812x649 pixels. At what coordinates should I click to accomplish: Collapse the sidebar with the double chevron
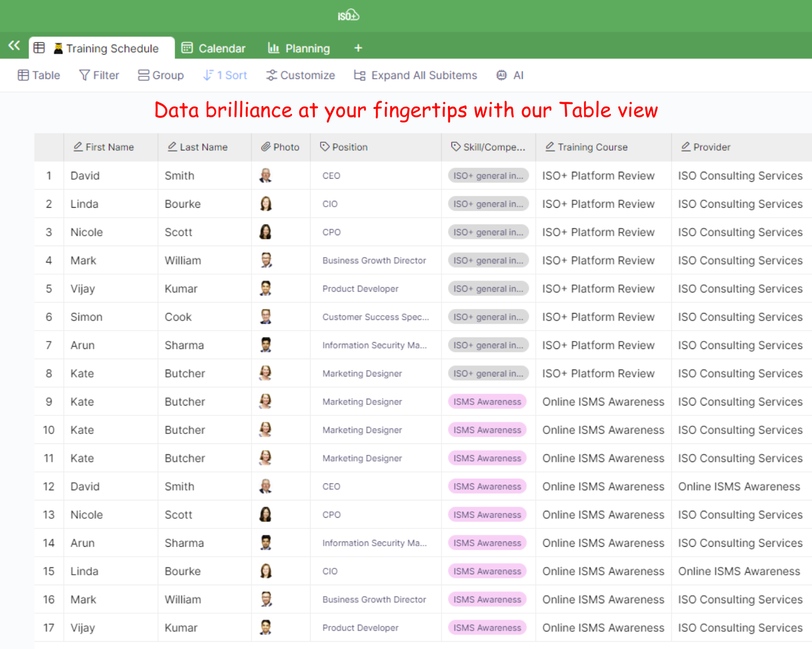[14, 46]
